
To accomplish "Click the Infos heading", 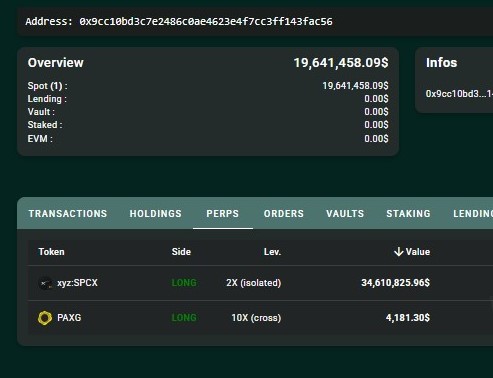I will coord(442,63).
